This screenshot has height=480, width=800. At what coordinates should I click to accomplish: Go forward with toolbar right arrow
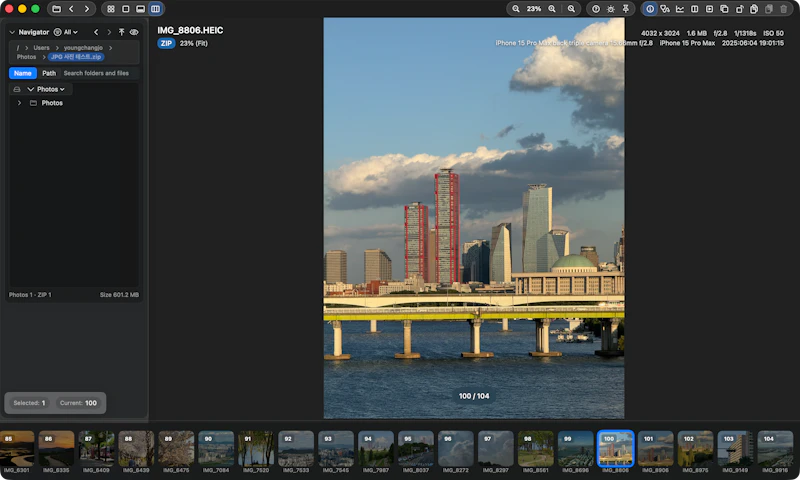tap(87, 9)
